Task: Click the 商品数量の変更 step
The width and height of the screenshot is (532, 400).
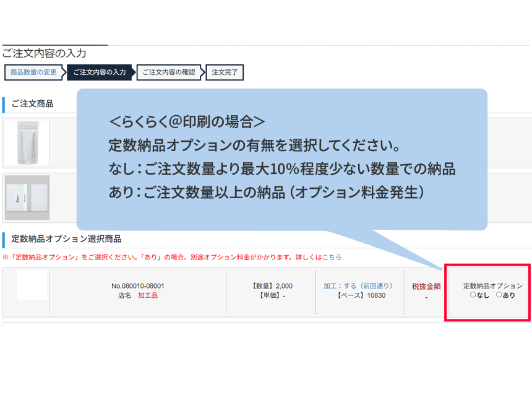Action: point(33,72)
